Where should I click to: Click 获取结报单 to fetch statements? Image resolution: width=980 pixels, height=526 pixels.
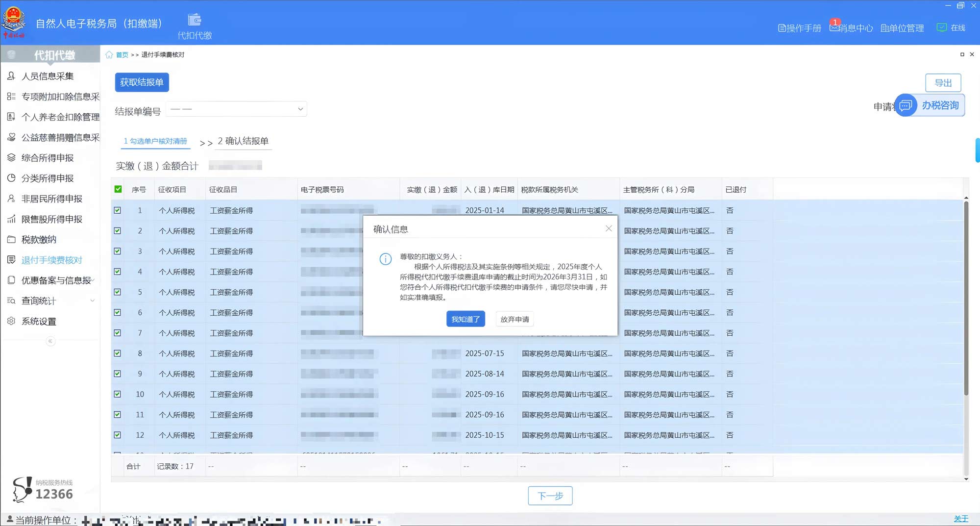click(142, 82)
